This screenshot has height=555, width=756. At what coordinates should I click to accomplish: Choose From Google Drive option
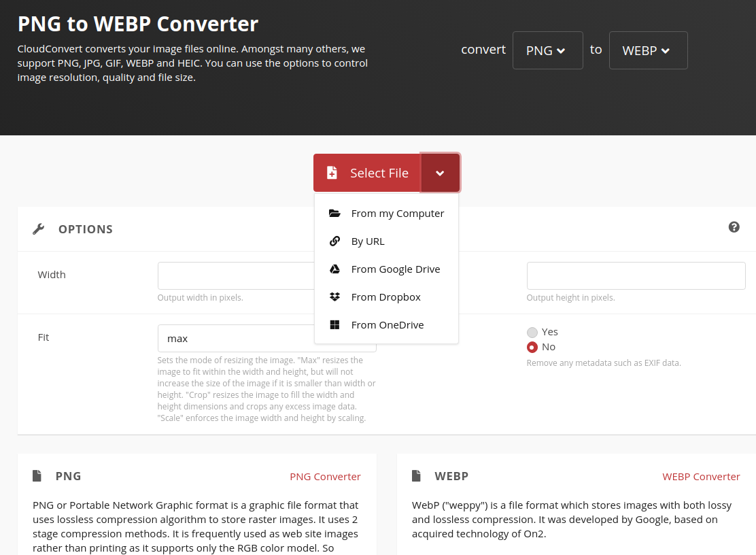click(x=386, y=269)
